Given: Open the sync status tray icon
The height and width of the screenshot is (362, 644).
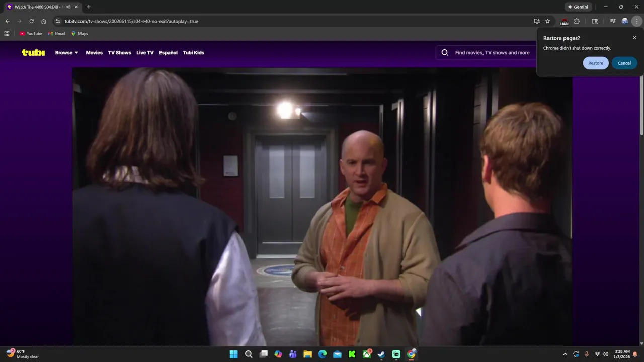Looking at the screenshot, I should point(576,354).
